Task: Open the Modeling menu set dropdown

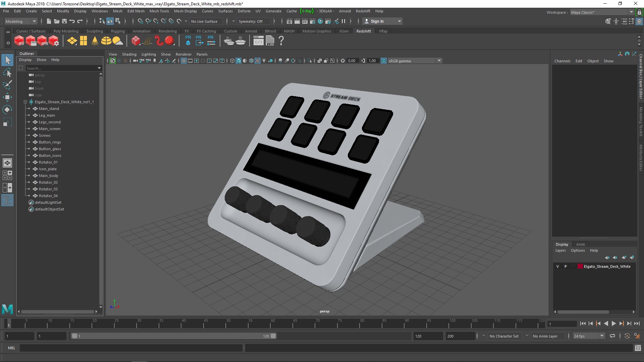Action: (21, 21)
